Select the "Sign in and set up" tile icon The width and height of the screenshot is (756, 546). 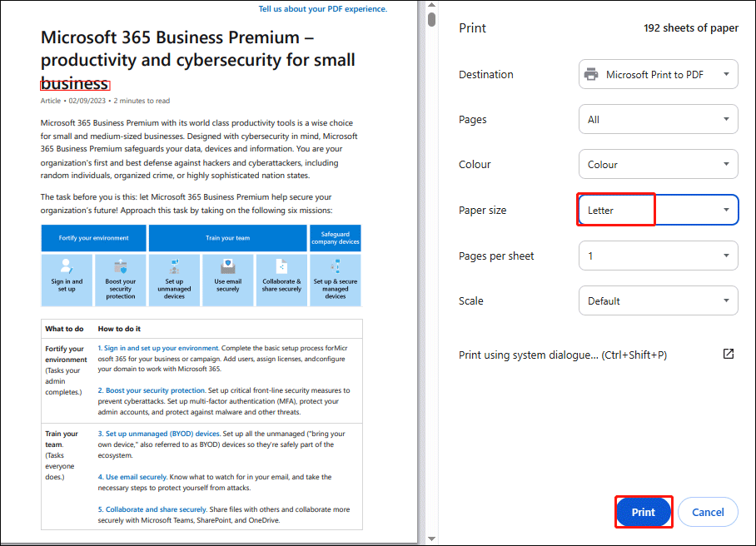point(67,266)
